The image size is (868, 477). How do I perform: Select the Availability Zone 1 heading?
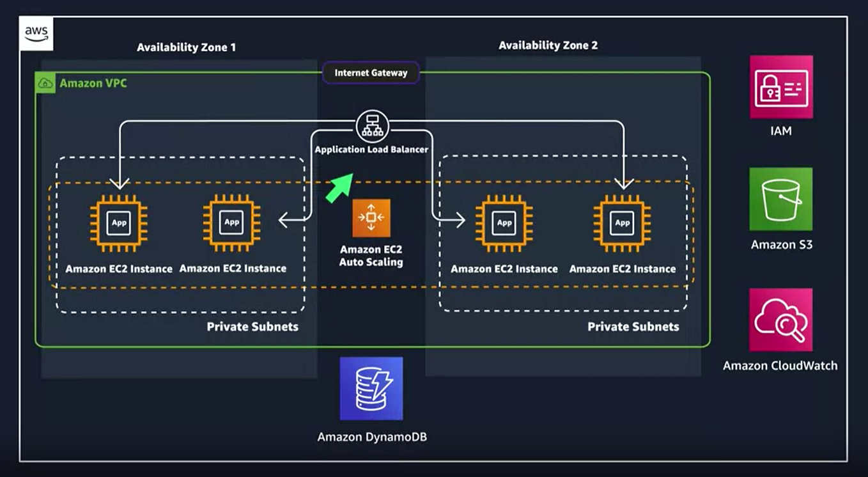(x=186, y=47)
